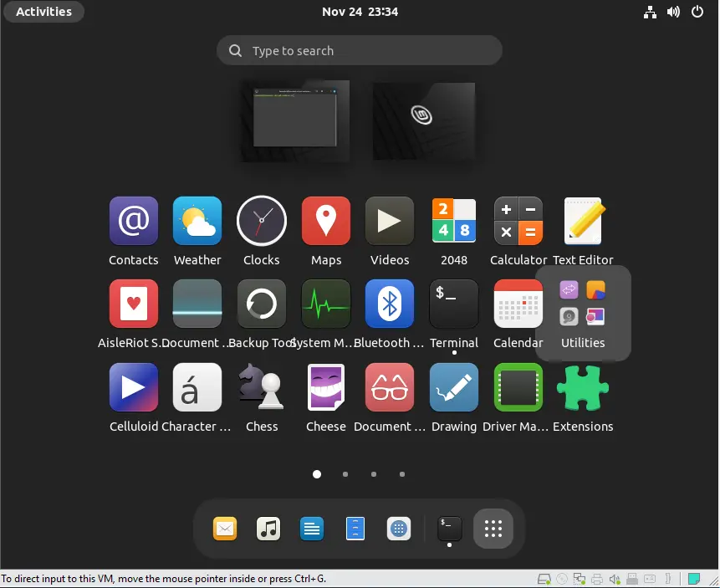
Task: Open the Clocks app
Action: coord(262,221)
